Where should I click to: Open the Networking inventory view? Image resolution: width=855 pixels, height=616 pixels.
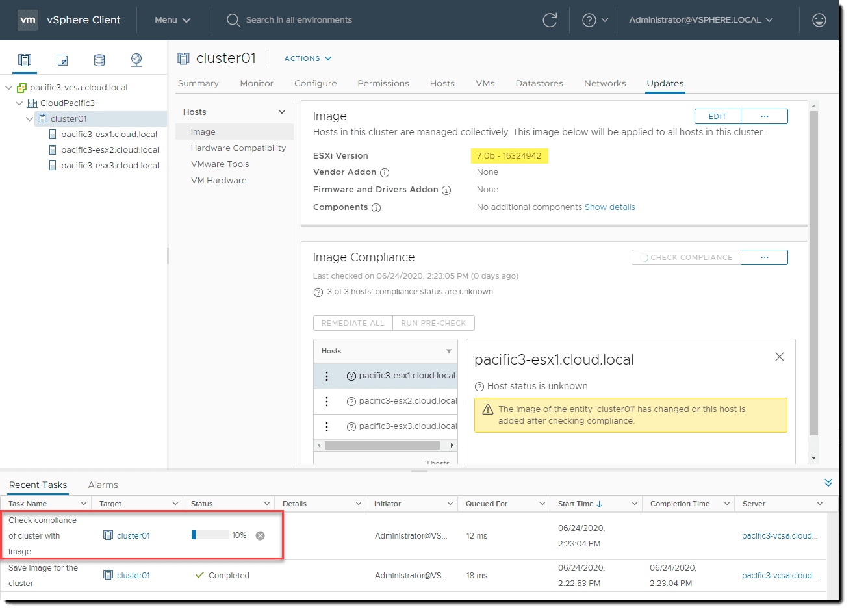(x=136, y=60)
